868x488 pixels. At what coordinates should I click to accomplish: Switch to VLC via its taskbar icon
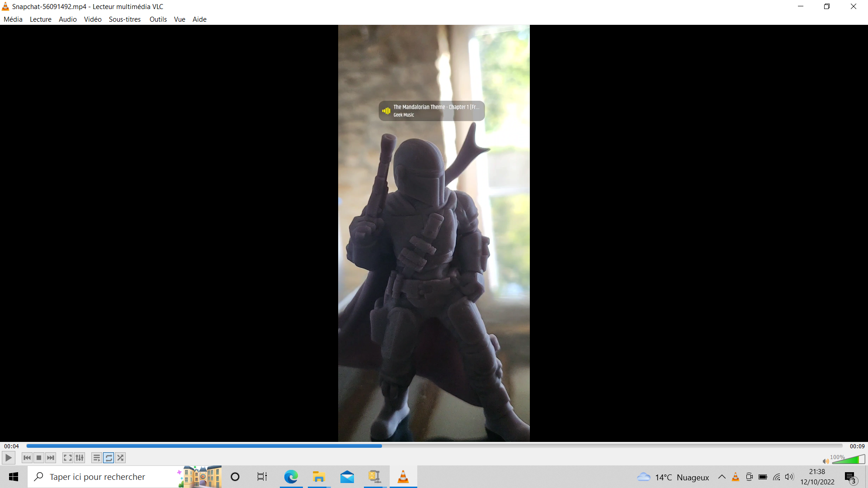coord(403,477)
